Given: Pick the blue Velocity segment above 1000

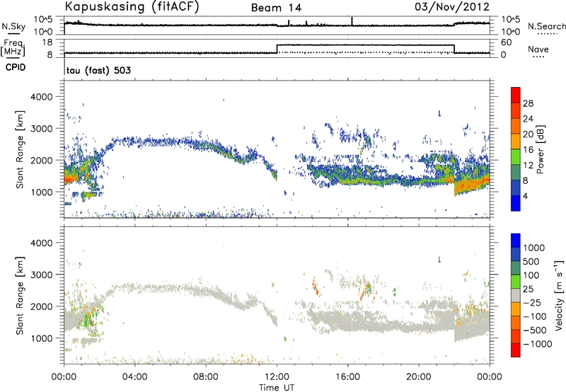Looking at the screenshot, I should [x=516, y=241].
